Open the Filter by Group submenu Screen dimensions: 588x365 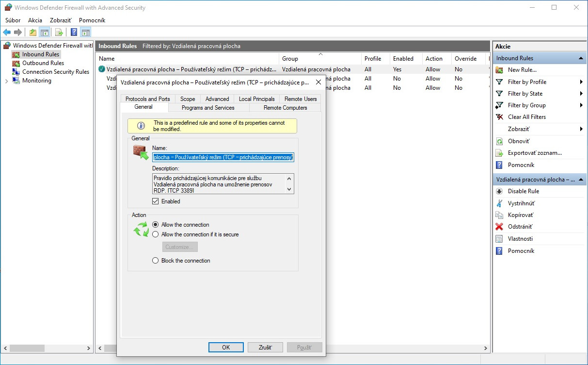539,105
